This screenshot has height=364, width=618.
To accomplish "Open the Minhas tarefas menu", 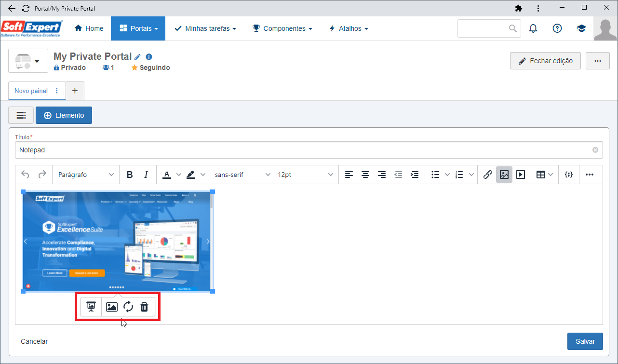I will point(205,28).
